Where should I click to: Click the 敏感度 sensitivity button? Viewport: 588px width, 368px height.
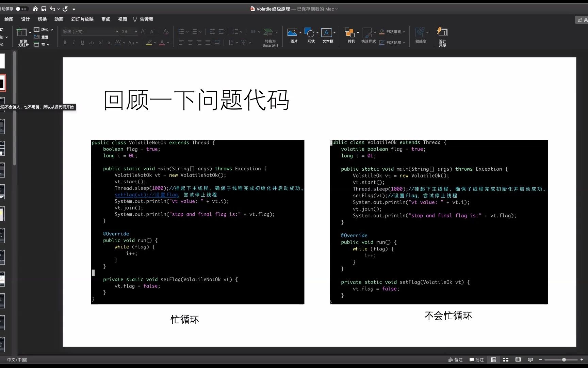coord(421,35)
